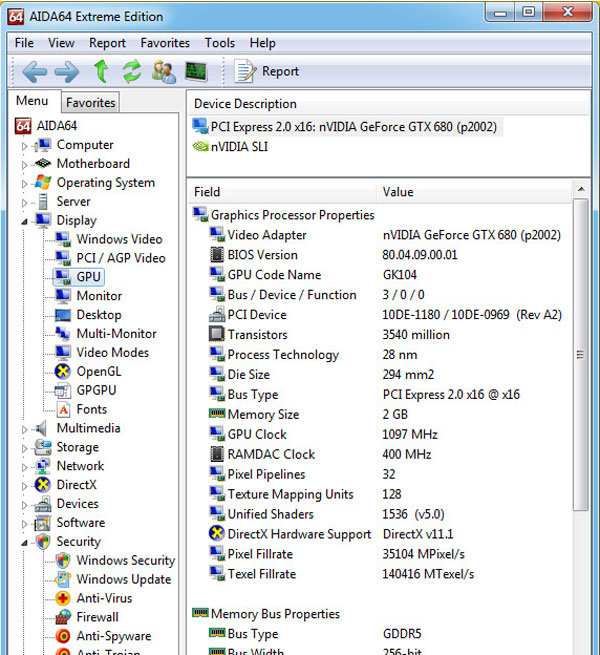Expand the Motherboard tree node

tap(24, 165)
